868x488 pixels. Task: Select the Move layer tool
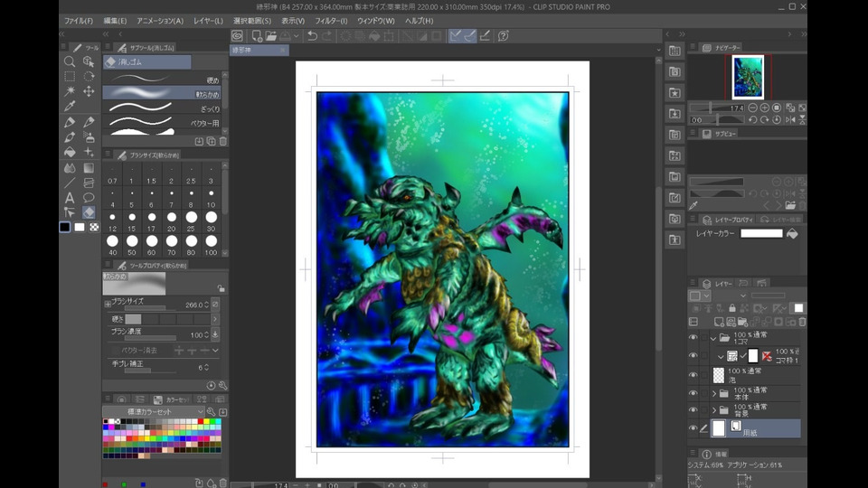[x=89, y=91]
